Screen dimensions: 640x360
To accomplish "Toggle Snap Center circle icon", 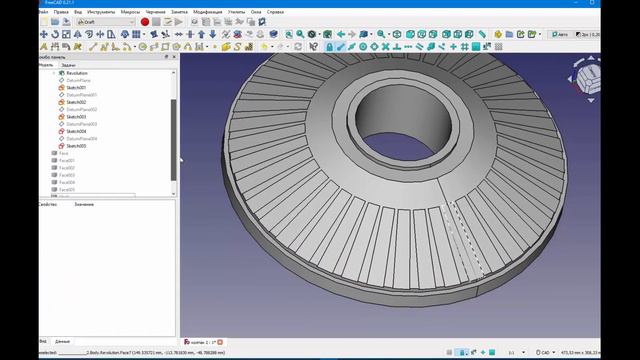I will point(363,47).
